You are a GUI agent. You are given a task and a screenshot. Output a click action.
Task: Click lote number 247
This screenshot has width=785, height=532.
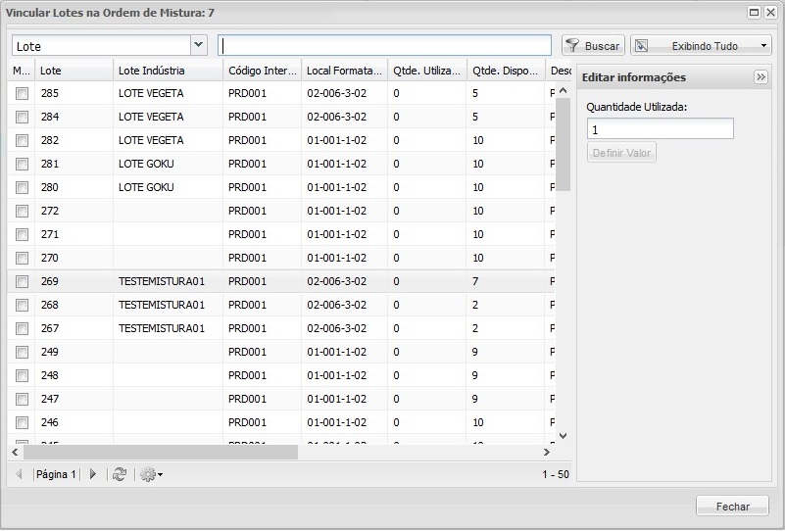tap(50, 399)
